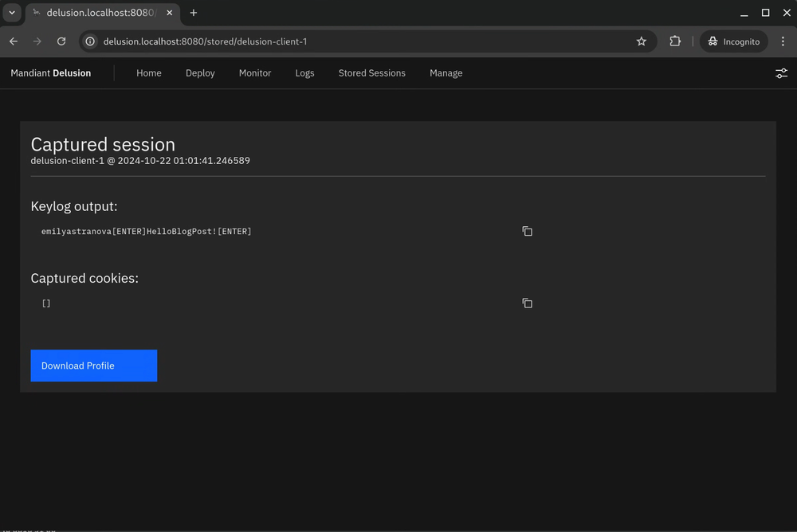This screenshot has width=797, height=532.
Task: Go to the Home page
Action: tap(149, 73)
